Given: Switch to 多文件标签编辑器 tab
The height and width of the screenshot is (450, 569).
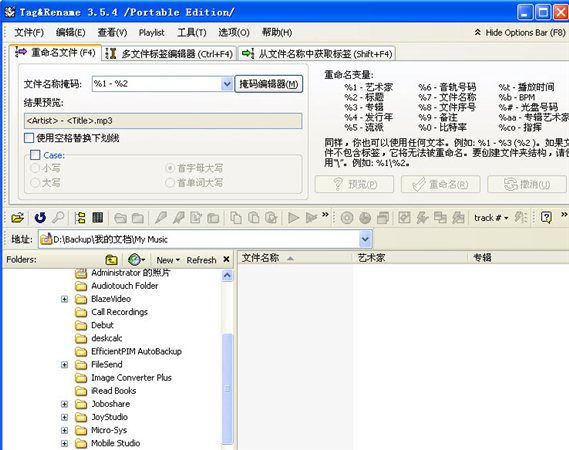Looking at the screenshot, I should tap(169, 54).
